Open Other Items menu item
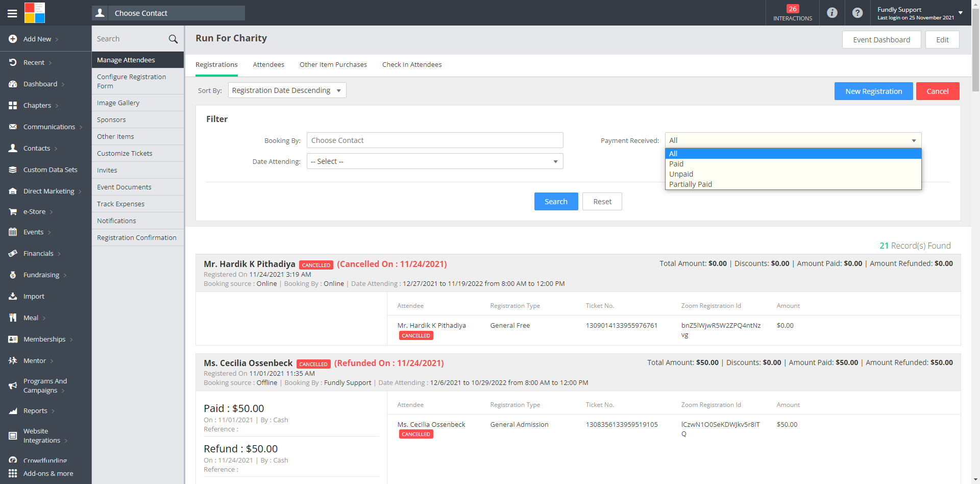This screenshot has height=484, width=980. pos(138,136)
